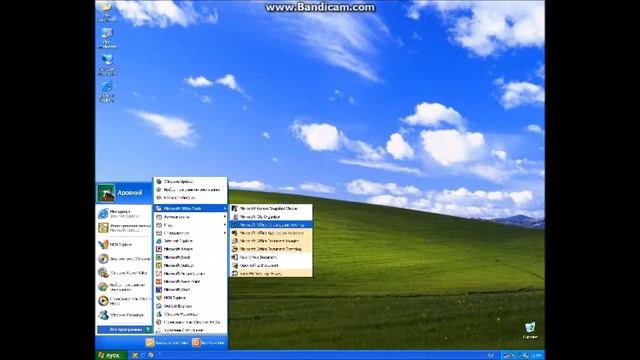Viewport: 640px width, 360px height.
Task: Open Удаленный помощник at bottom of list
Action: click(x=191, y=330)
